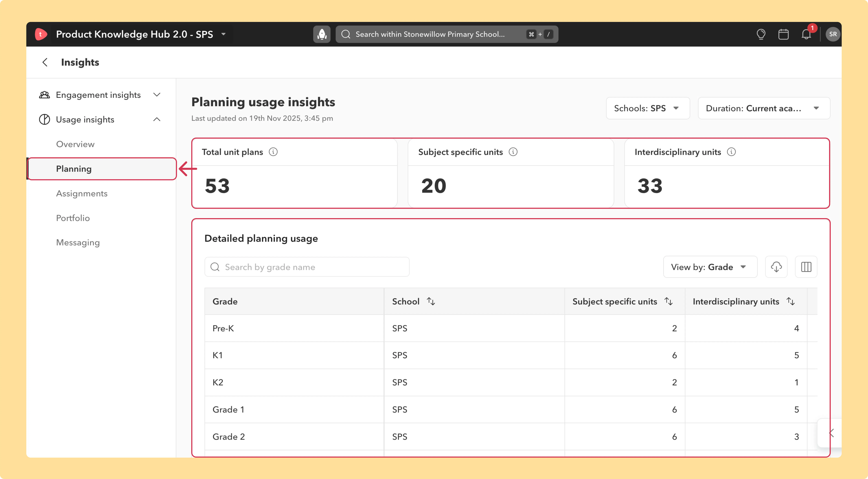Click SPS in the Grade 2 row
This screenshot has width=868, height=479.
(400, 437)
